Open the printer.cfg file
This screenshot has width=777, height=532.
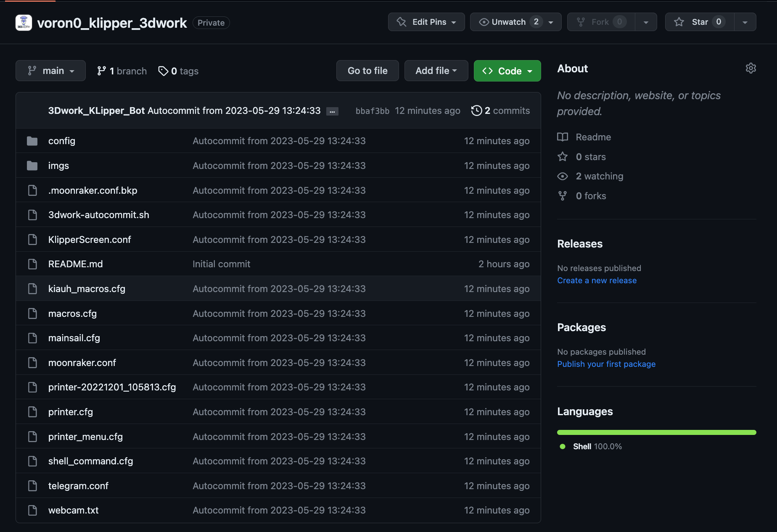click(x=70, y=412)
